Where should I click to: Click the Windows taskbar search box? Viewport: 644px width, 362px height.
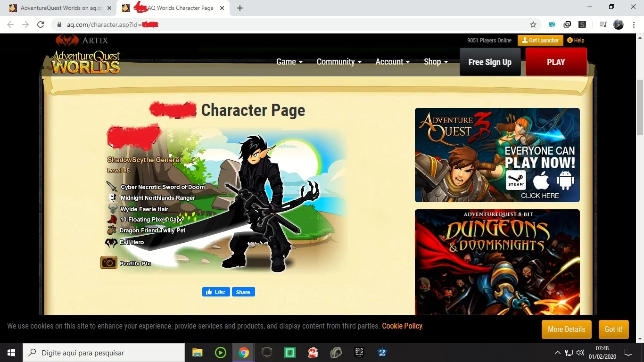104,353
